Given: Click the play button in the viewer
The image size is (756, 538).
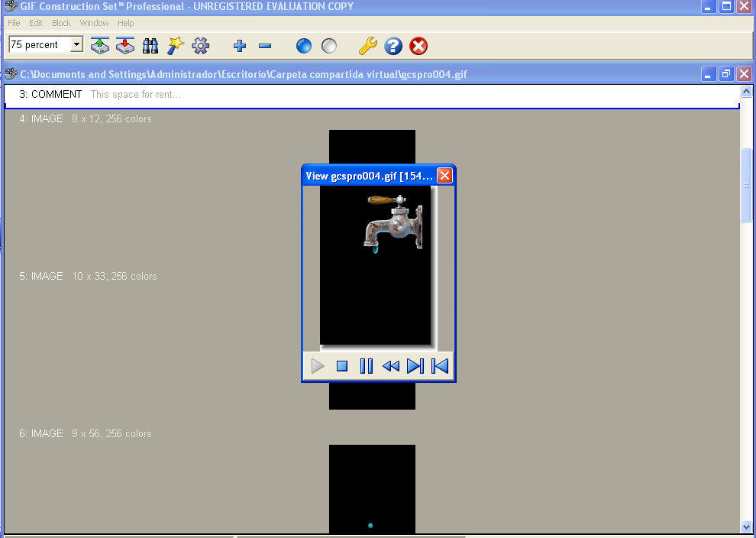Looking at the screenshot, I should pyautogui.click(x=318, y=366).
